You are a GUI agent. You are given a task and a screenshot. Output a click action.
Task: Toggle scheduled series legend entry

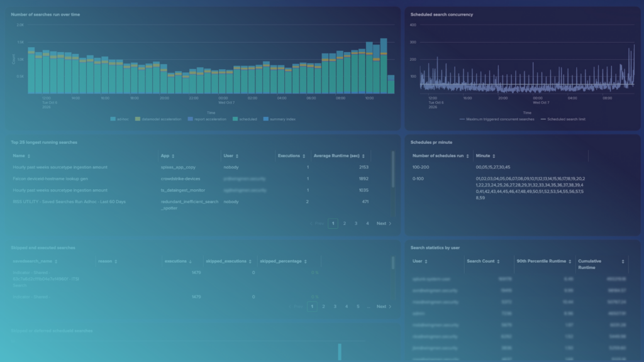click(245, 119)
